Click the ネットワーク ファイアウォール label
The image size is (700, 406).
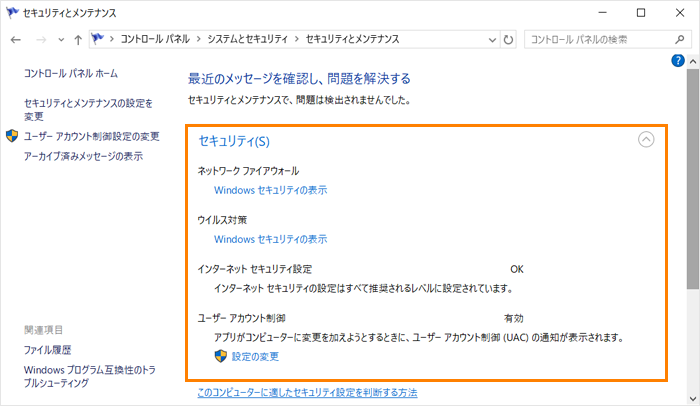pyautogui.click(x=248, y=171)
